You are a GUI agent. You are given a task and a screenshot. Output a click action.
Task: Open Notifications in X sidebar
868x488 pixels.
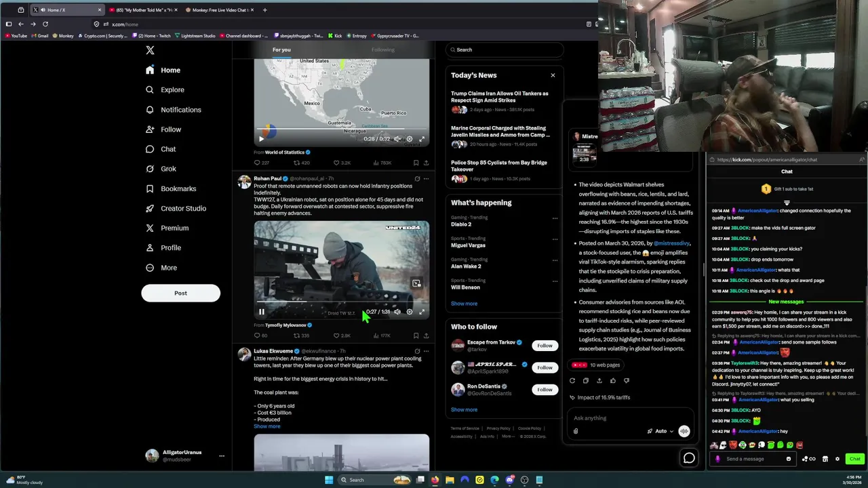tap(173, 110)
